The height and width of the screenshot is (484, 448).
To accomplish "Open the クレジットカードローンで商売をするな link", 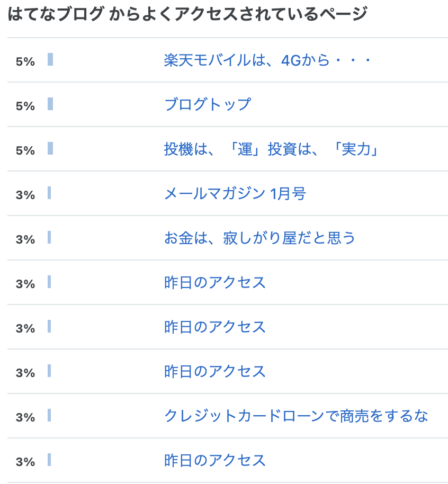I will coord(296,416).
